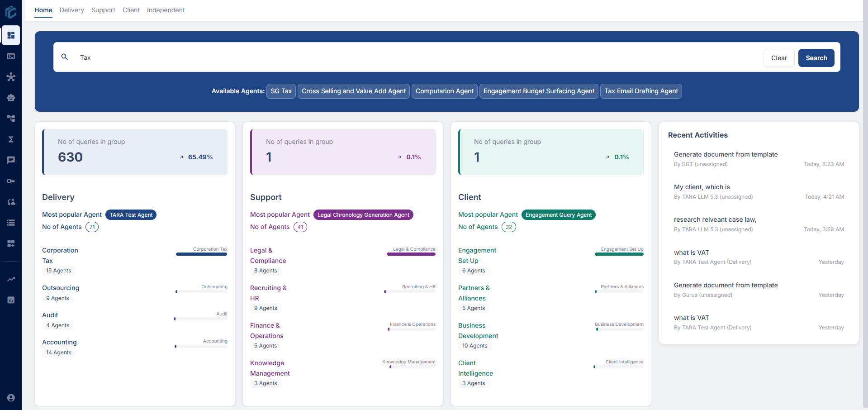Open the terminal console icon in sidebar
Screen dimensions: 868x410
point(11,56)
